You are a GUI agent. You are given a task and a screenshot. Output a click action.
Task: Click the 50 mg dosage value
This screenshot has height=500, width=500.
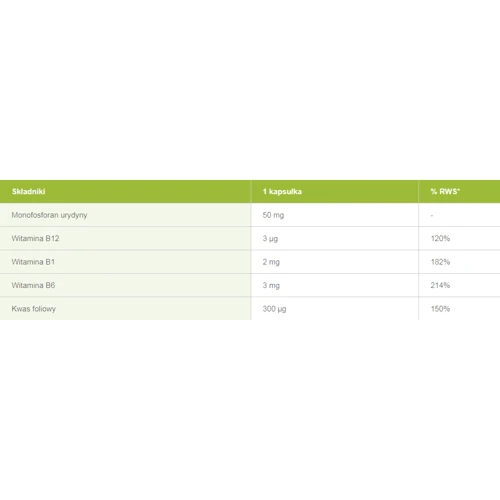(x=273, y=215)
